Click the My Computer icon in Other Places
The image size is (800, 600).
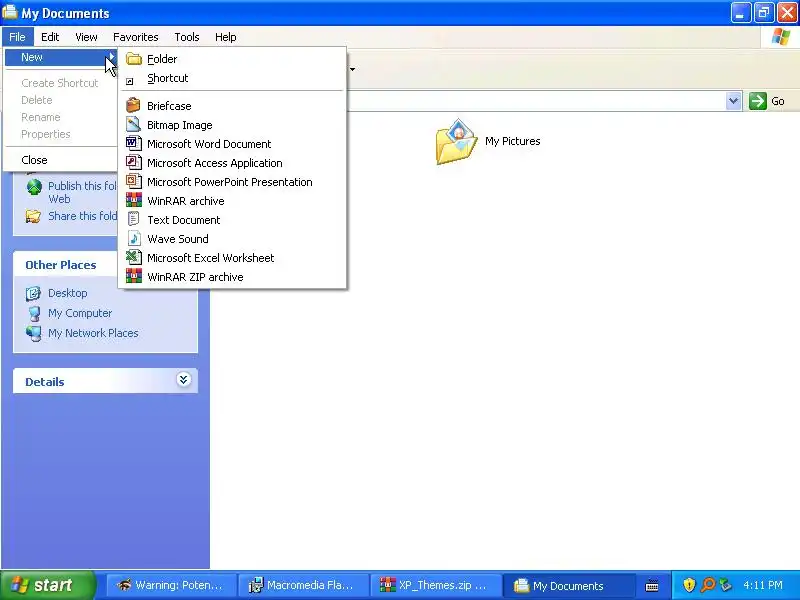tap(34, 313)
